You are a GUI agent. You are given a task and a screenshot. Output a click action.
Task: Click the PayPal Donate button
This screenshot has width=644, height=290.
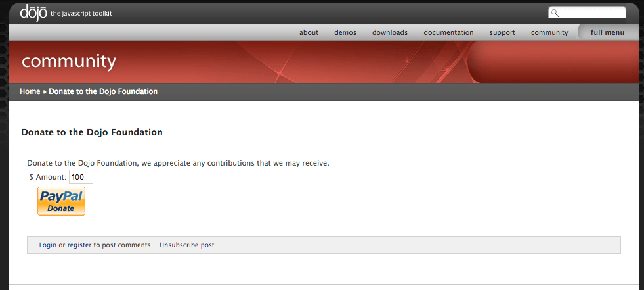61,201
